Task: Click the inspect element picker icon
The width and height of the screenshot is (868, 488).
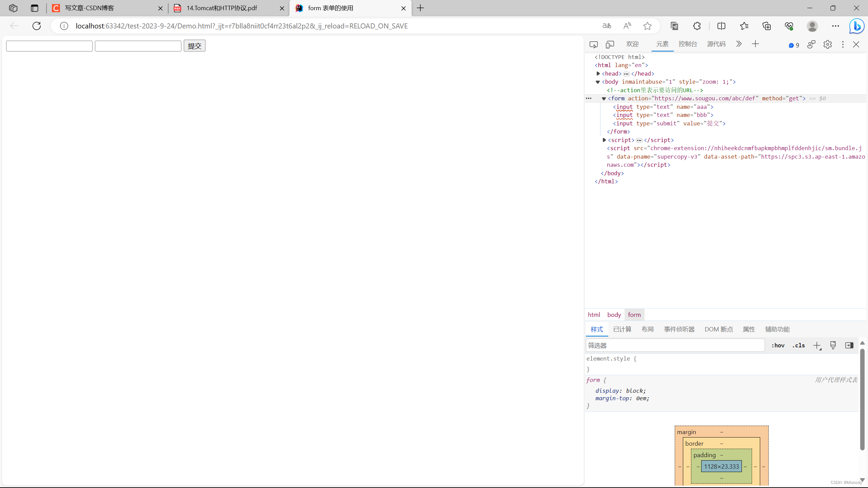Action: click(x=593, y=44)
